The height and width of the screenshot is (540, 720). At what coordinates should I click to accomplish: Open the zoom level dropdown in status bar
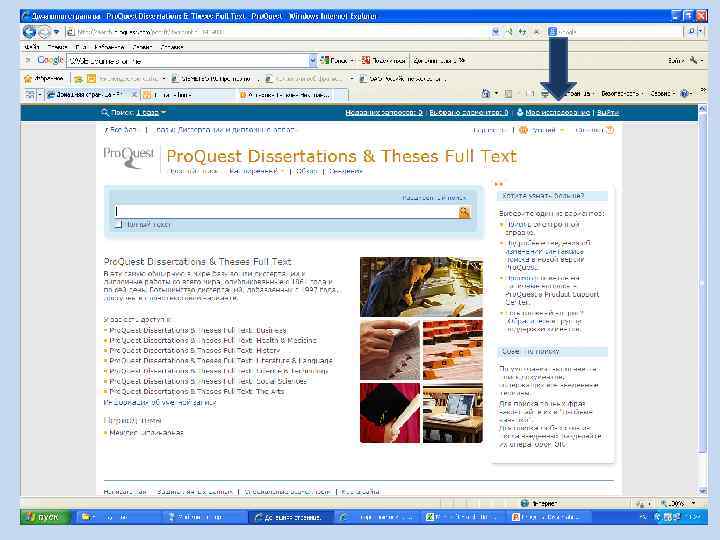(x=693, y=503)
